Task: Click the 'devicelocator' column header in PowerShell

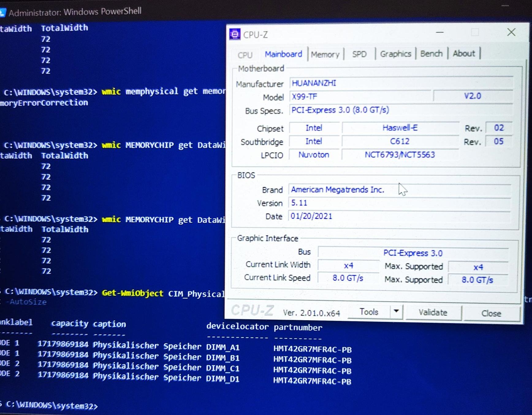Action: [237, 326]
